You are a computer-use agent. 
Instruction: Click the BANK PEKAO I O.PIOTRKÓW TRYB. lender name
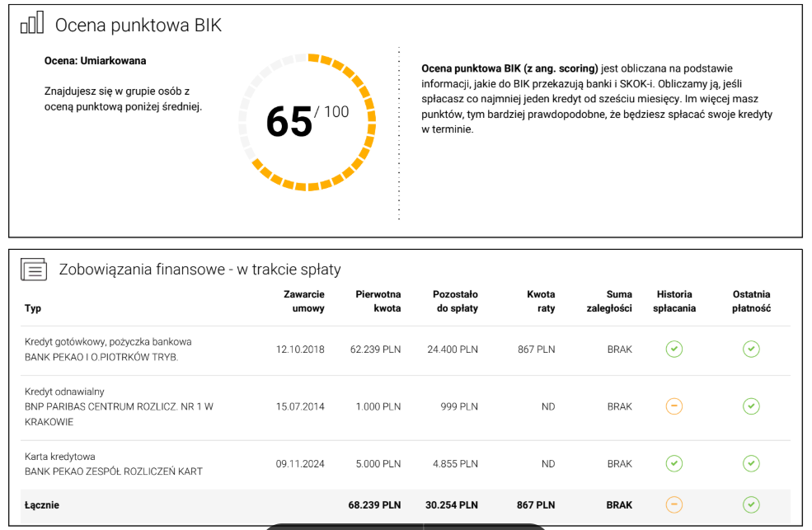click(x=101, y=357)
